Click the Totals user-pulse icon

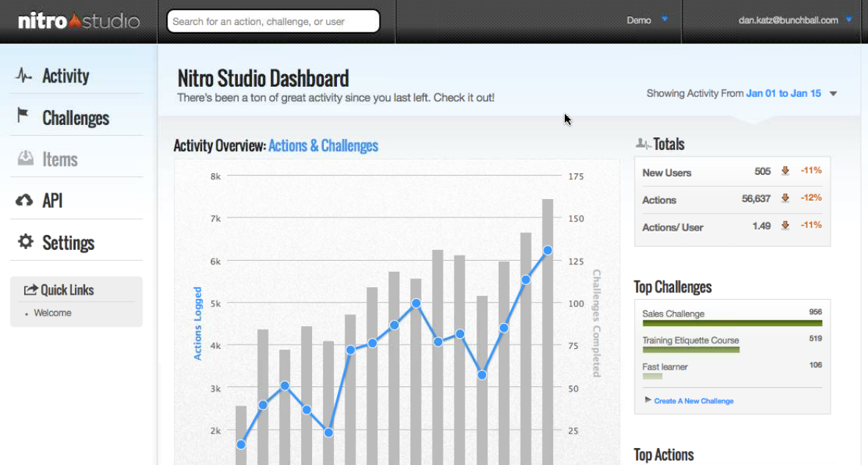pos(643,144)
